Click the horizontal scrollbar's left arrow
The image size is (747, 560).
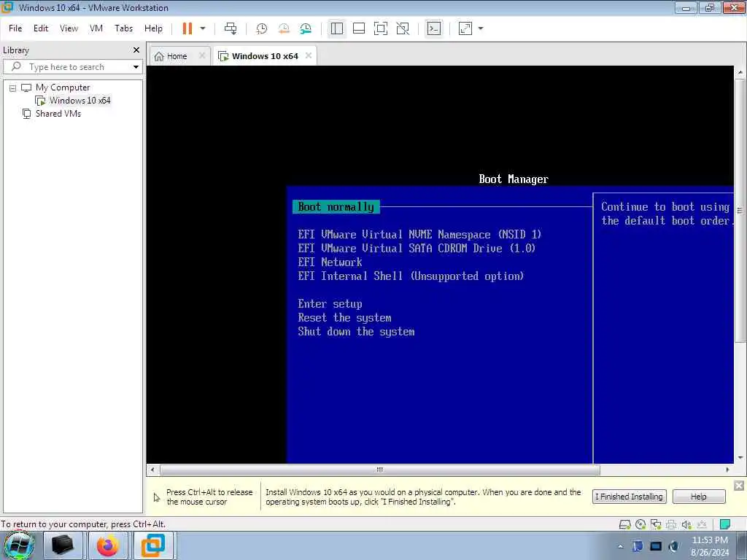click(152, 470)
